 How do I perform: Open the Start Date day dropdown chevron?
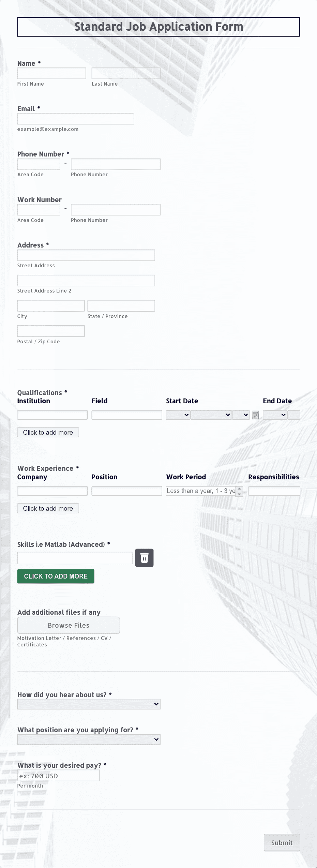click(x=228, y=415)
